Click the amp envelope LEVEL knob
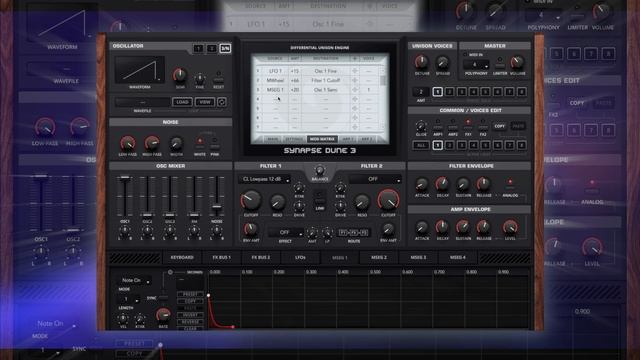Viewport: 640px width, 360px height. (x=510, y=227)
